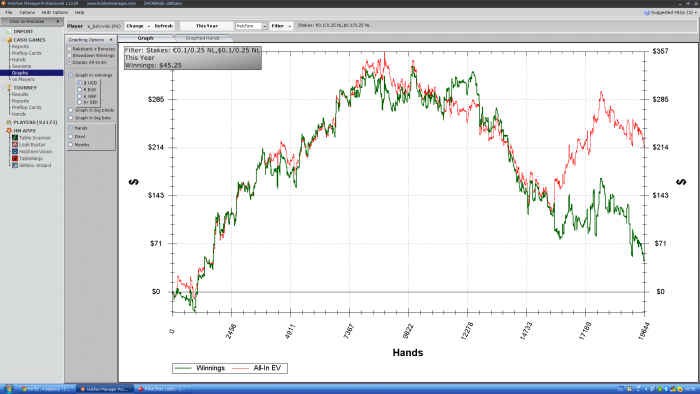700x394 pixels.
Task: Open the vs Players item
Action: tap(23, 79)
